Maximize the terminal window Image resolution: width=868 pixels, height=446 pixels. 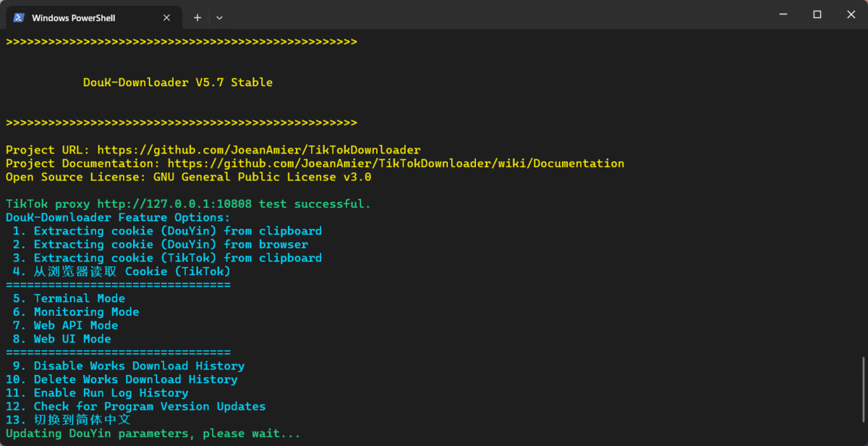(817, 14)
